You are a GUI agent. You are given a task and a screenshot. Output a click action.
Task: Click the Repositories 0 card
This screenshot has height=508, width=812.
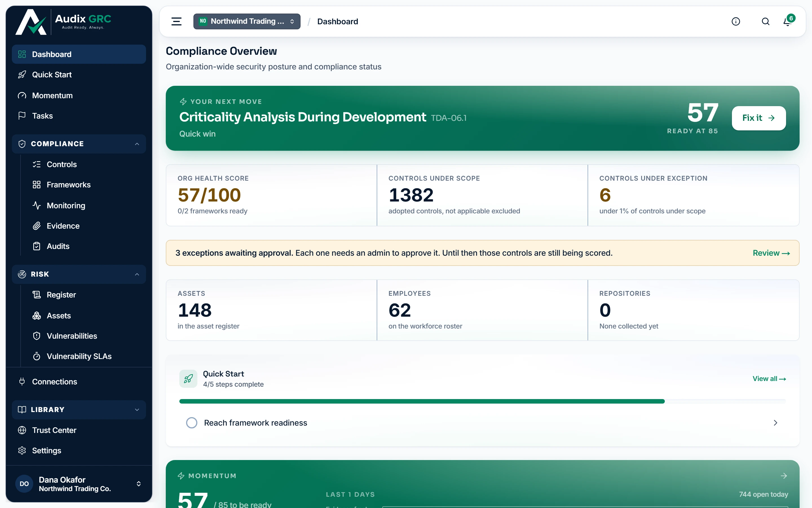pos(694,310)
